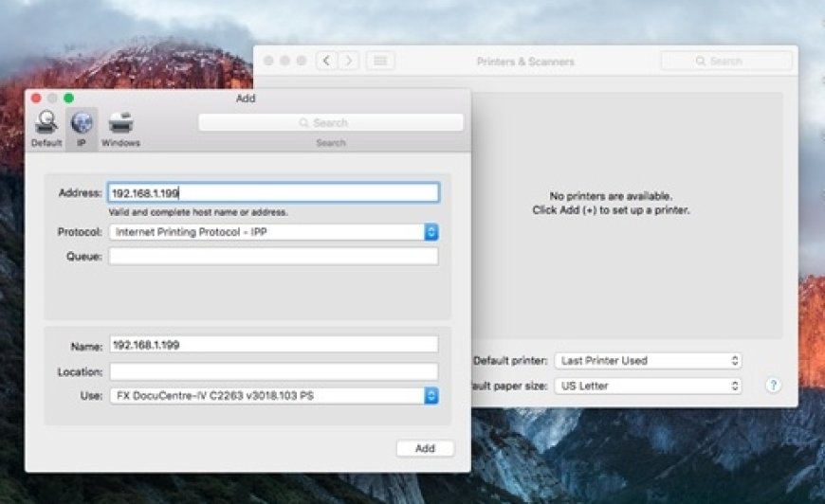
Task: Click the 'No printers are available.' message
Action: [x=611, y=196]
